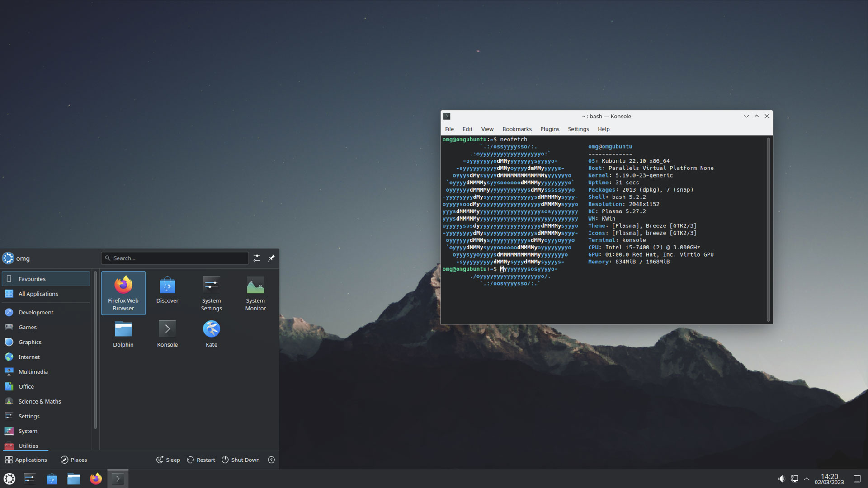Screen dimensions: 868x488
Task: Open Discover from the taskbar
Action: pos(52,479)
